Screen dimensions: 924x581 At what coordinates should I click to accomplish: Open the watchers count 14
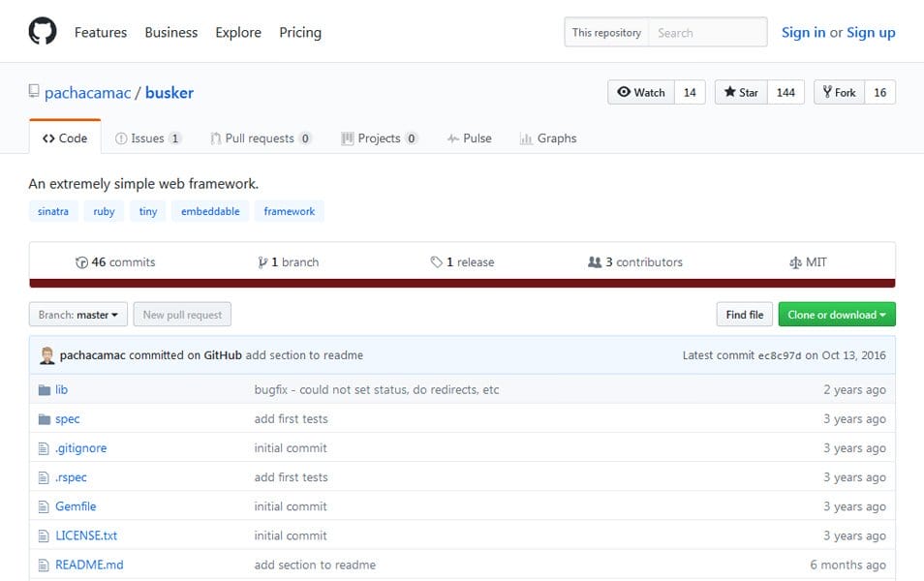click(x=690, y=93)
